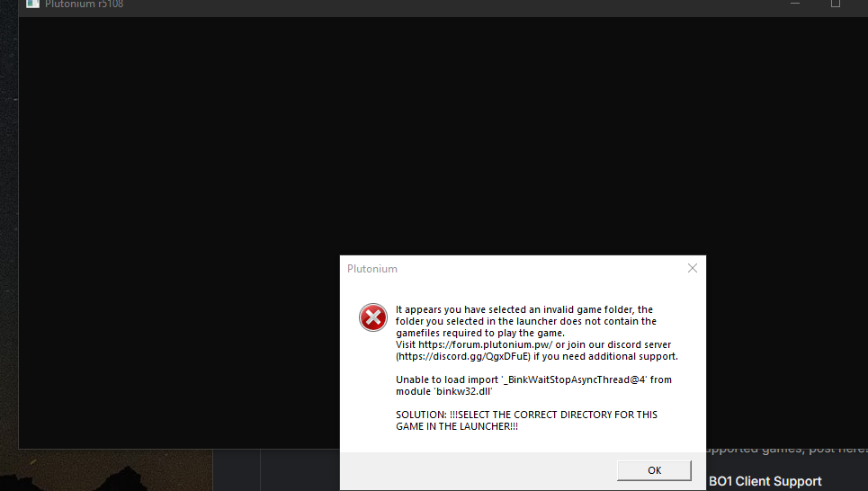Click the "supported games, post here" text
The image size is (868, 491).
[786, 449]
